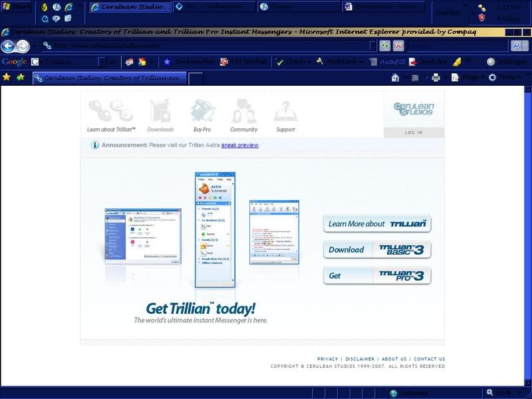
Task: Click the Cerulean Studios logo
Action: tap(414, 109)
